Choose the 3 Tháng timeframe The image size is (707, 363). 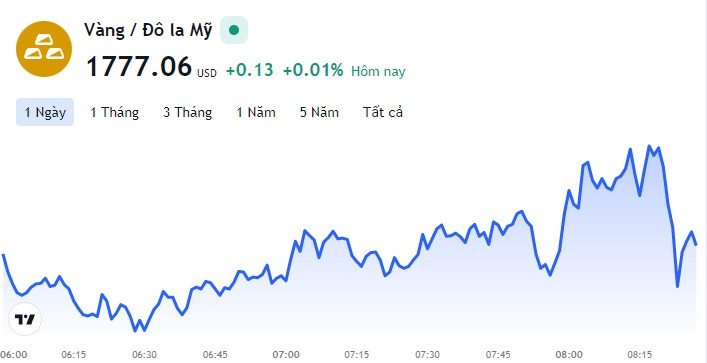coord(188,112)
